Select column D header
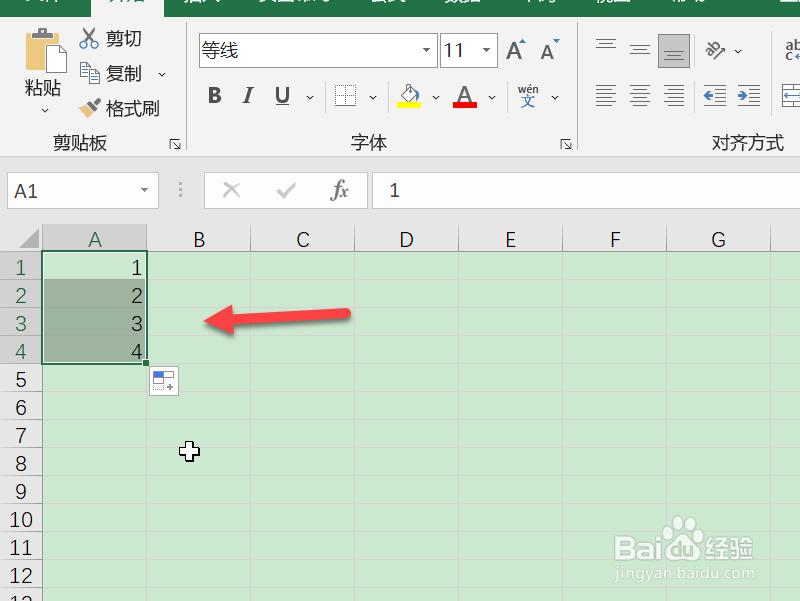800x601 pixels. [x=407, y=239]
